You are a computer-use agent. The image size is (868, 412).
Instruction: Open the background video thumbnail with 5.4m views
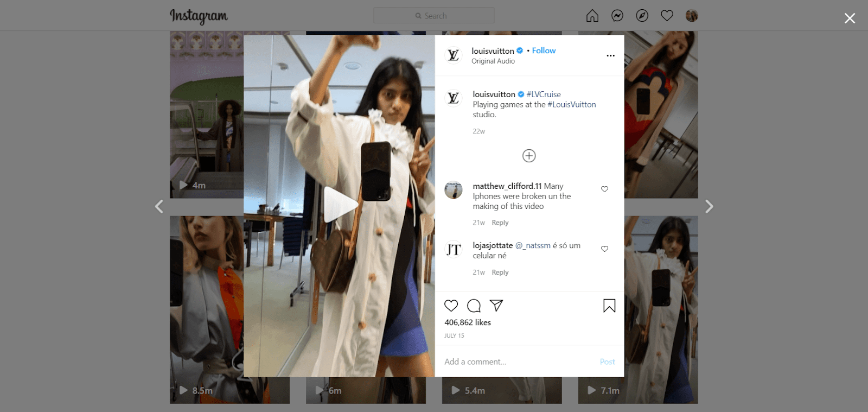tap(502, 390)
